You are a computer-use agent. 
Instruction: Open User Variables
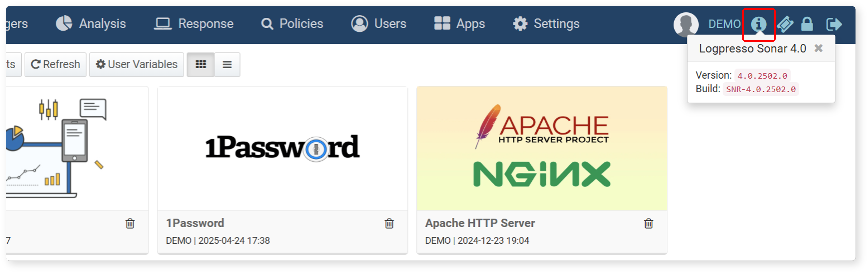click(x=137, y=64)
